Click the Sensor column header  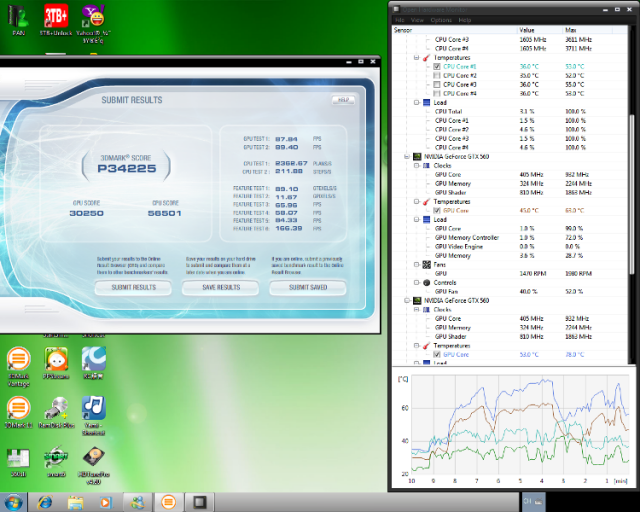pyautogui.click(x=455, y=30)
